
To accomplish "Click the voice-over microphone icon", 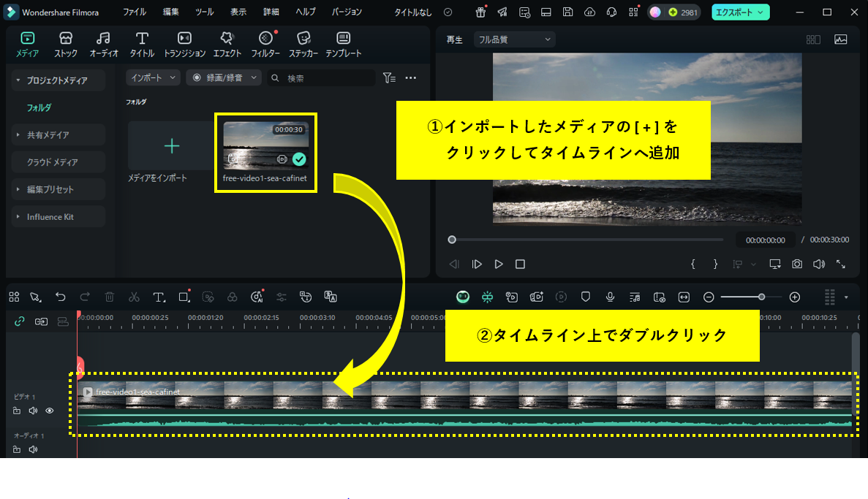I will pos(610,297).
